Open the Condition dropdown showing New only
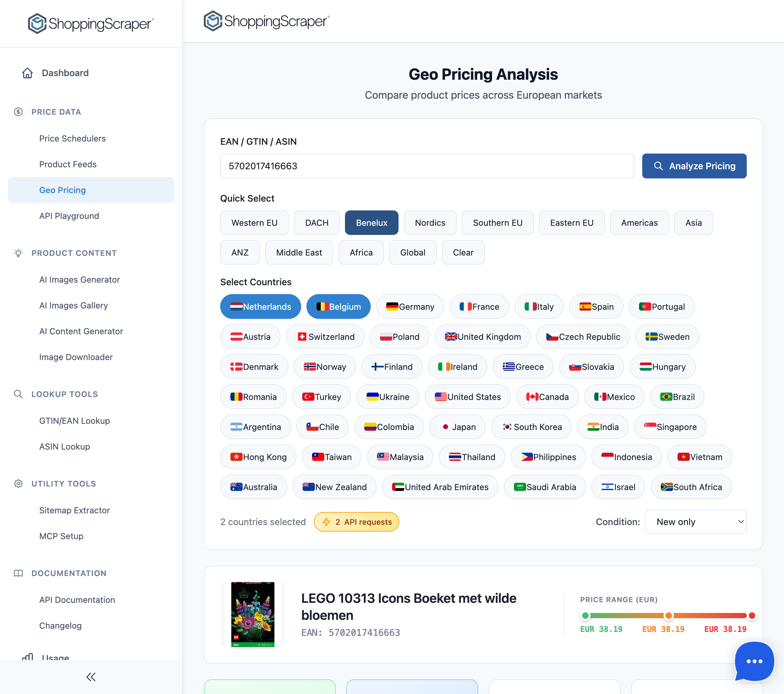Image resolution: width=784 pixels, height=694 pixels. 696,522
